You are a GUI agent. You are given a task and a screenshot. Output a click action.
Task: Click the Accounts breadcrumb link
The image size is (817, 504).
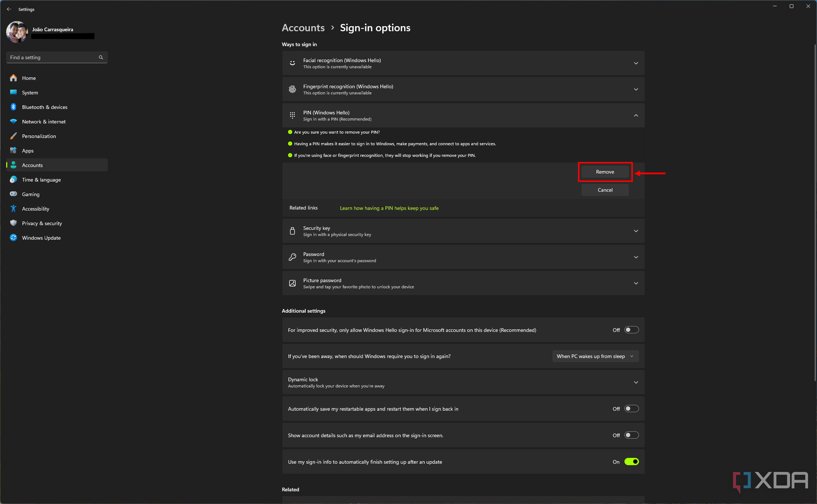tap(303, 28)
